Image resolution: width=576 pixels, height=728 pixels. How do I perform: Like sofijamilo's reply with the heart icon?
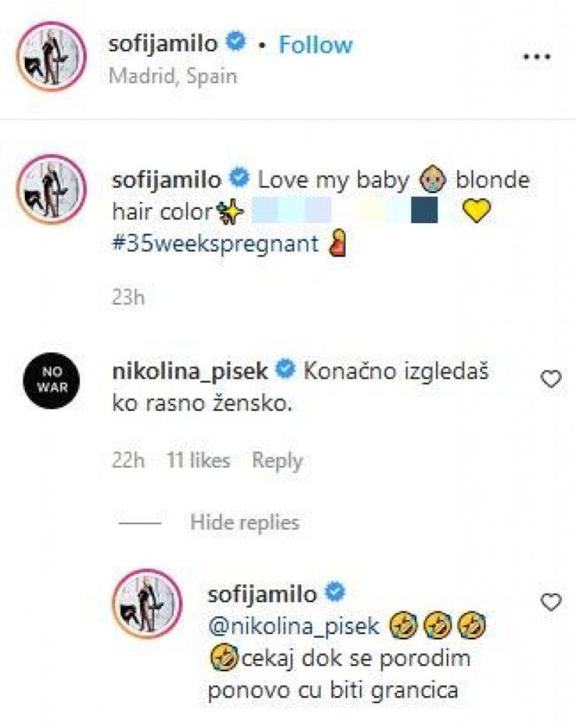coord(551,601)
